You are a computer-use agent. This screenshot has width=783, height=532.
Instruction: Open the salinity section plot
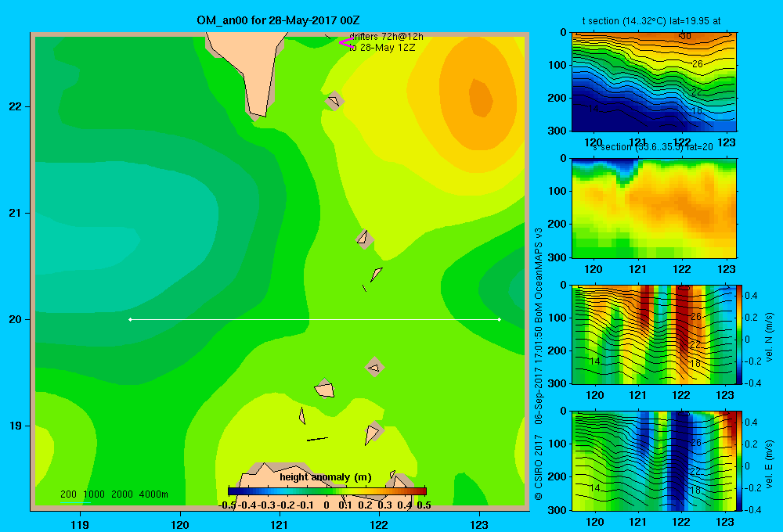click(x=654, y=208)
